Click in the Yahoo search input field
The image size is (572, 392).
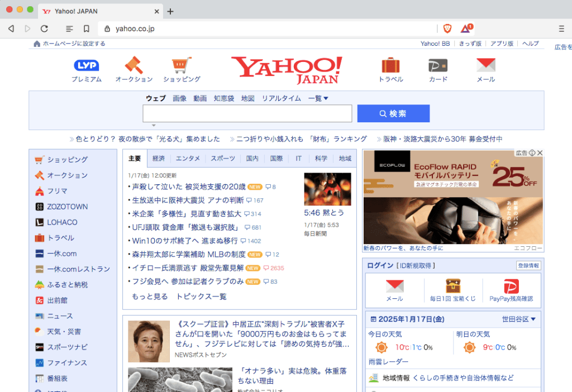(247, 113)
